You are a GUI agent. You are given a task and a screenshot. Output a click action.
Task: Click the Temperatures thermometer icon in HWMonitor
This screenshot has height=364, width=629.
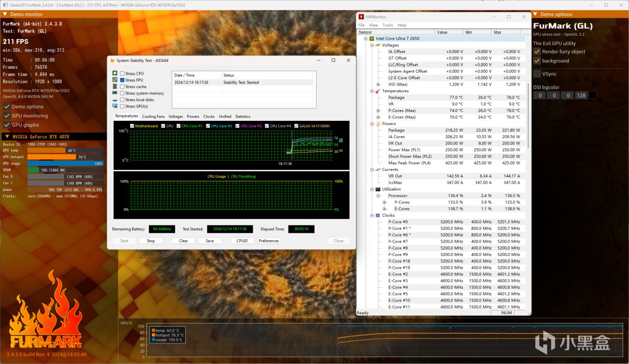(378, 91)
